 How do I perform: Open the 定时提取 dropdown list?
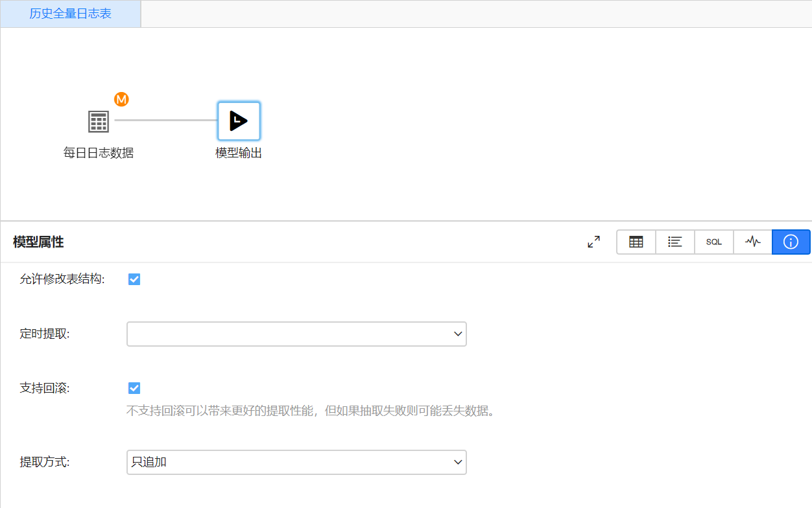click(296, 334)
